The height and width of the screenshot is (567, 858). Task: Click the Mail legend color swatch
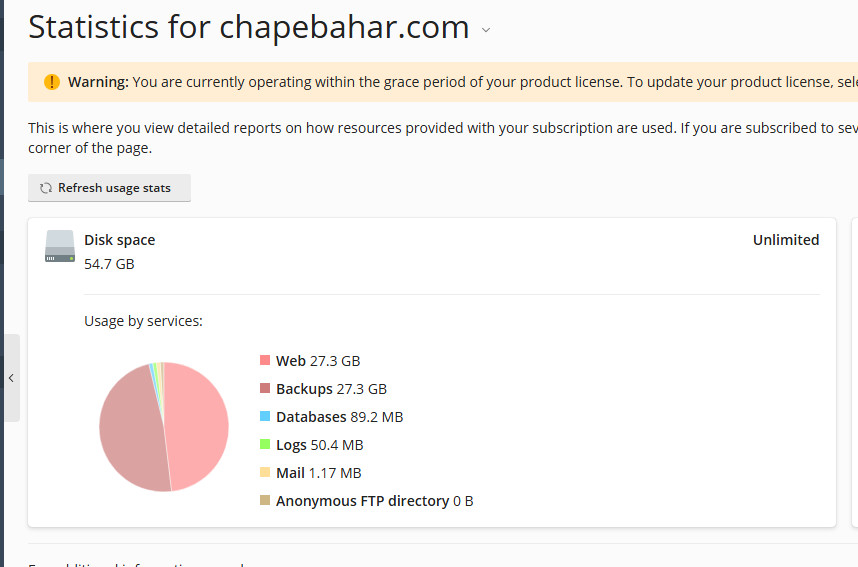[265, 473]
